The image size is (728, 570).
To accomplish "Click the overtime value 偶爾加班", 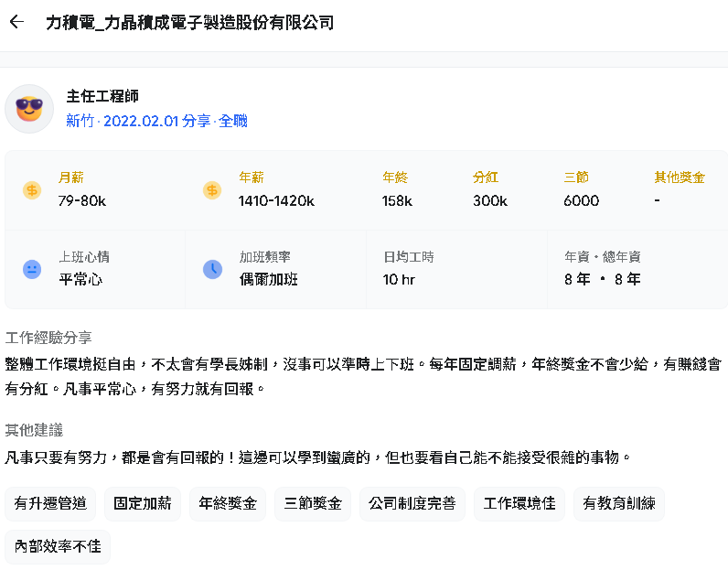I will tap(268, 279).
